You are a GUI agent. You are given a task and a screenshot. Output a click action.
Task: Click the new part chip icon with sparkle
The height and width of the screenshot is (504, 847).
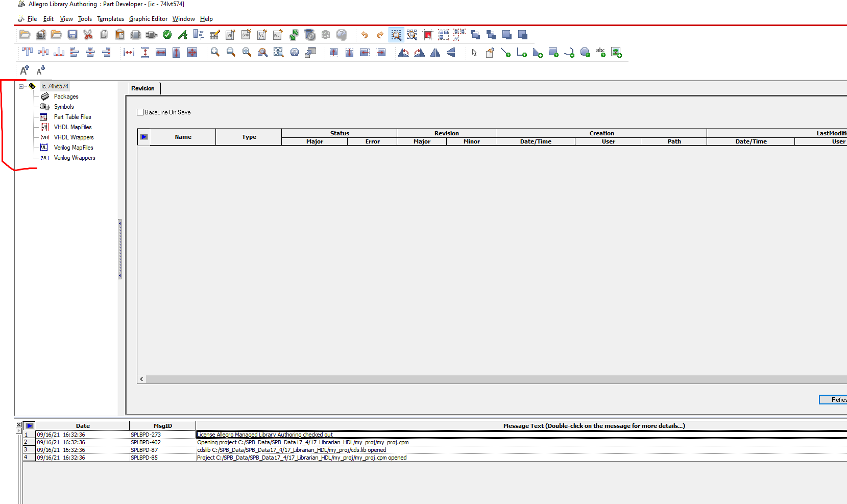pos(41,35)
